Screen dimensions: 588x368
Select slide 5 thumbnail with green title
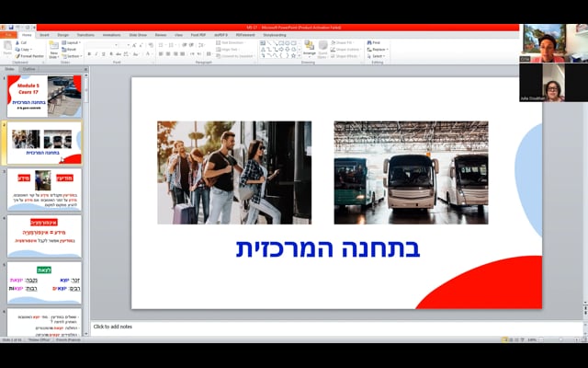[44, 282]
